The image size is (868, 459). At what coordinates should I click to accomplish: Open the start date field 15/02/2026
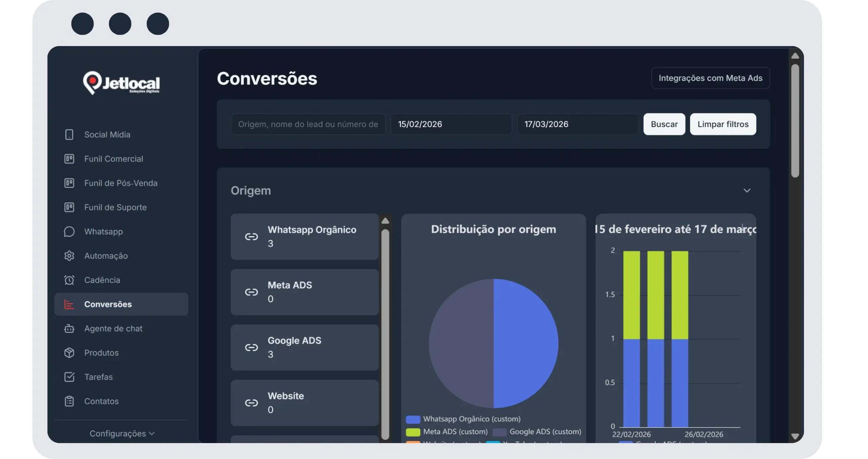pos(451,124)
